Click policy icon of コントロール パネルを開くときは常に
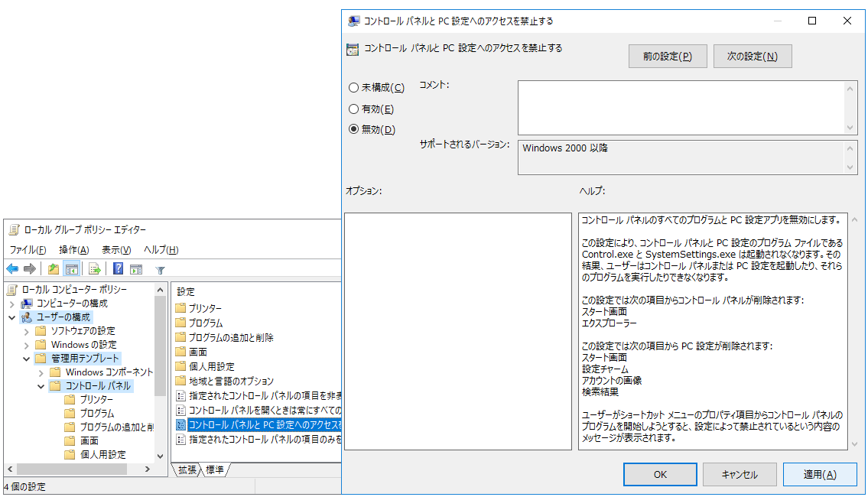The width and height of the screenshot is (868, 497). pos(180,410)
